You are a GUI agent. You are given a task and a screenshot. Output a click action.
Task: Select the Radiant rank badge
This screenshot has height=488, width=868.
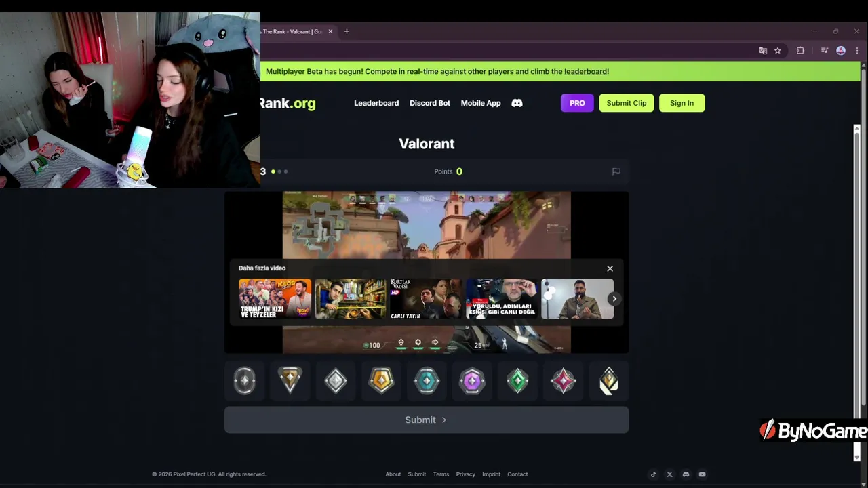pos(608,381)
